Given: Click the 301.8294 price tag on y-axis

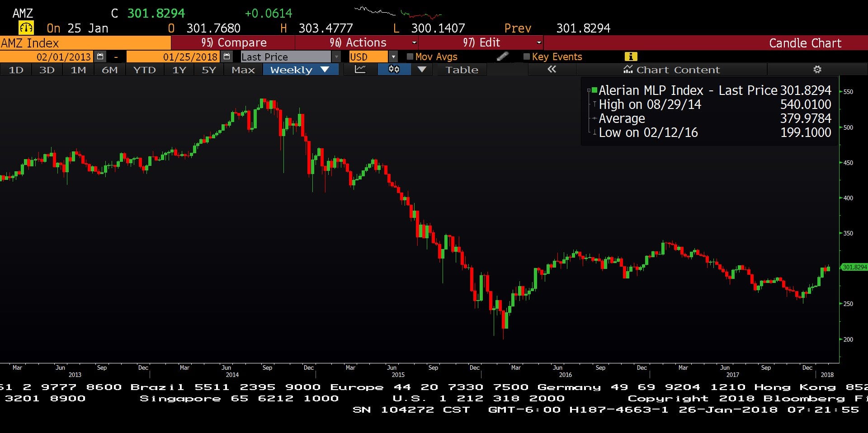Looking at the screenshot, I should (854, 267).
